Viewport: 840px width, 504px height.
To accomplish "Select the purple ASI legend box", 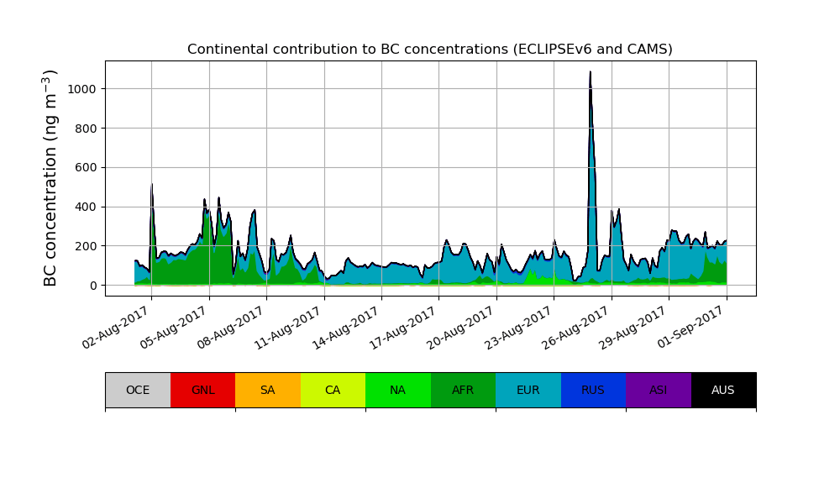I will tap(658, 390).
